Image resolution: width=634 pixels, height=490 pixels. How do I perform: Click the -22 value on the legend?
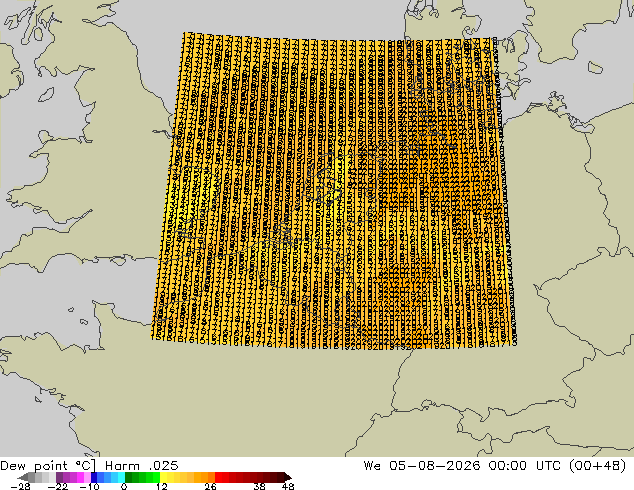point(58,486)
